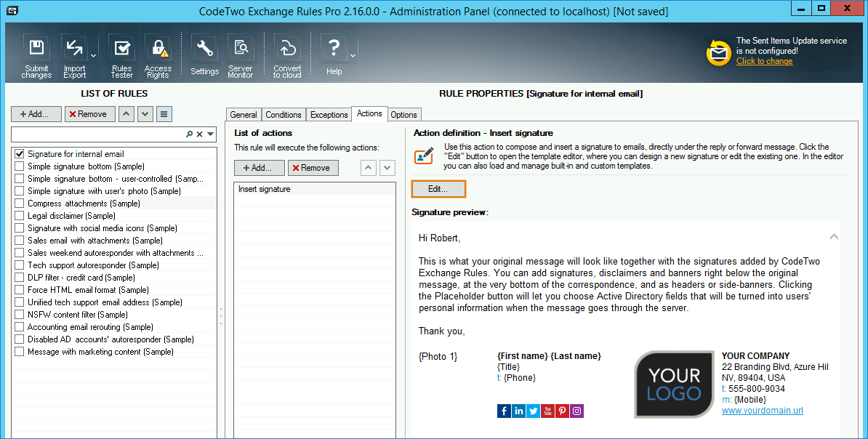The image size is (868, 439).
Task: Uncheck the Signature for internal email rule
Action: pyautogui.click(x=20, y=154)
